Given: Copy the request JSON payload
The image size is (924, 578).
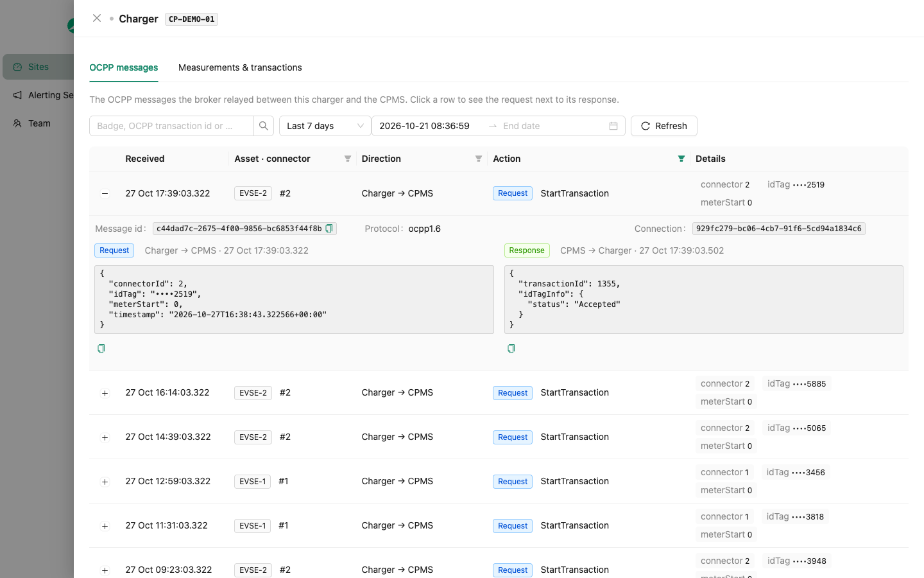Looking at the screenshot, I should point(101,349).
